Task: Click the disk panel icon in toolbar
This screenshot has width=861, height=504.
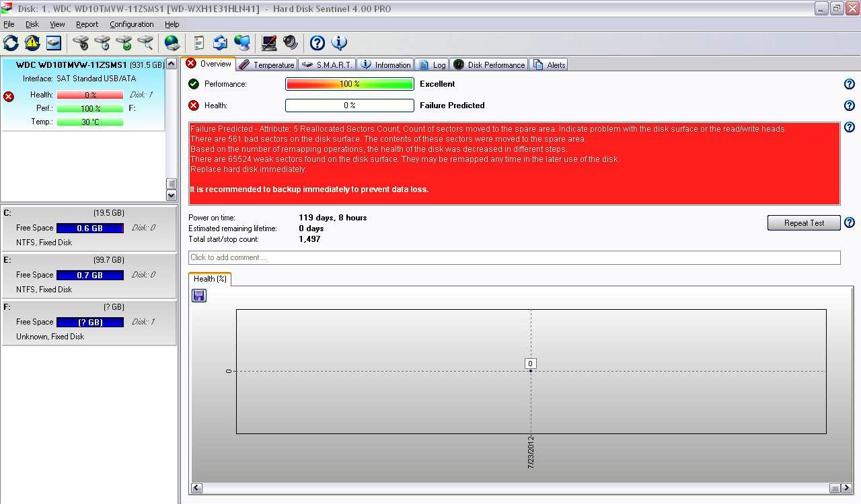Action: tap(54, 43)
